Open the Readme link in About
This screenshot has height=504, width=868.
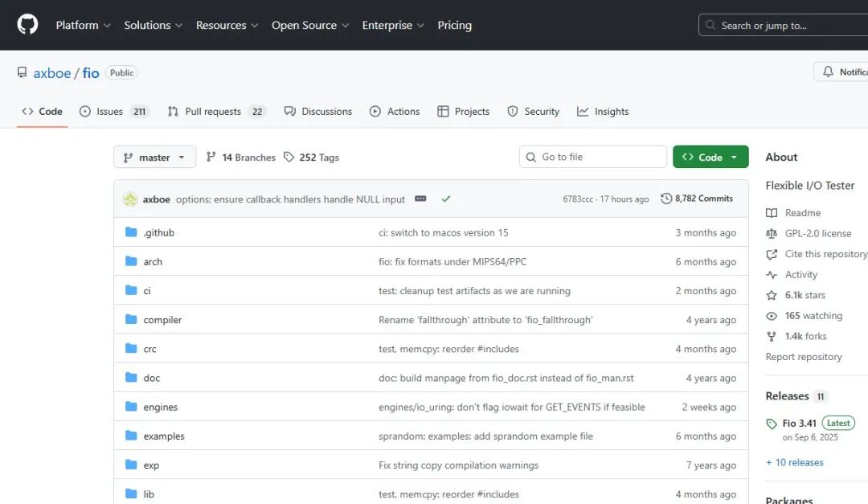[802, 213]
